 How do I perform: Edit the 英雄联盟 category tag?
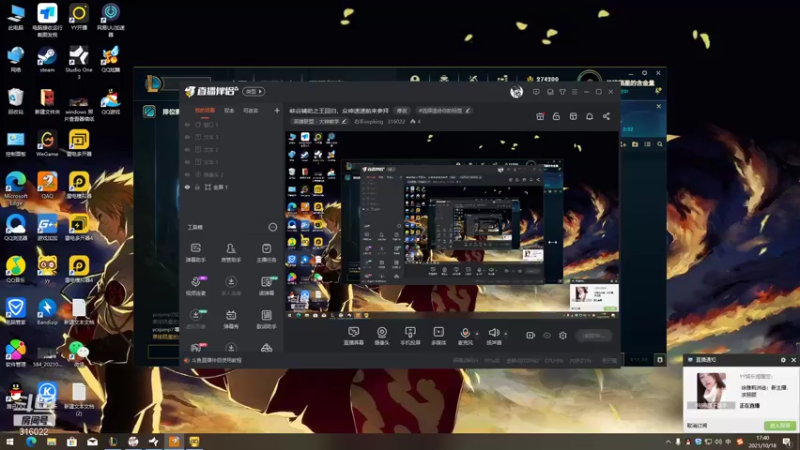pos(320,121)
